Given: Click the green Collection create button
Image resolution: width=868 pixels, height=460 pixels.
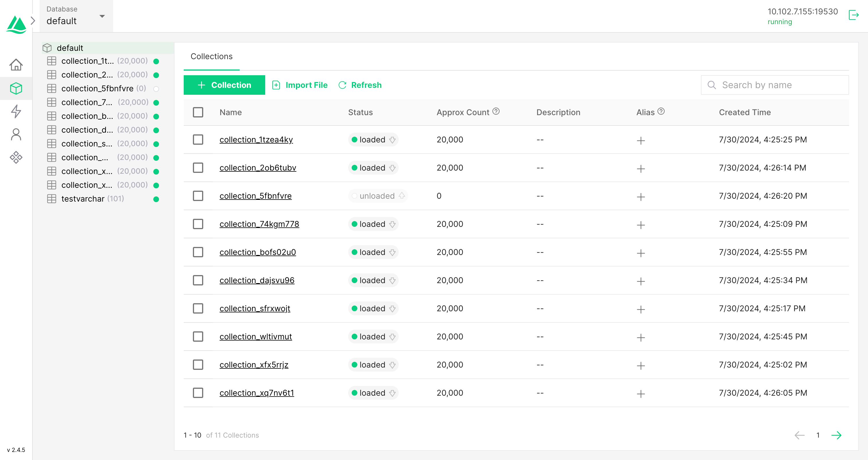Looking at the screenshot, I should click(224, 85).
